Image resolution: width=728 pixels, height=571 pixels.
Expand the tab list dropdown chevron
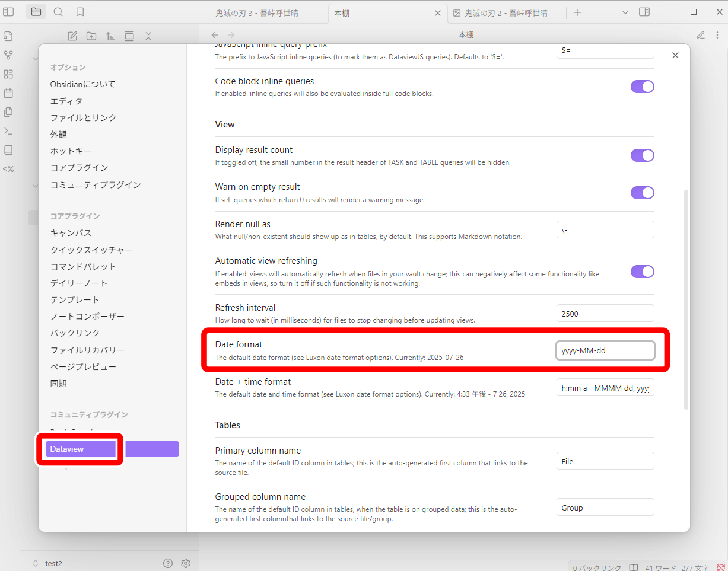coord(625,12)
